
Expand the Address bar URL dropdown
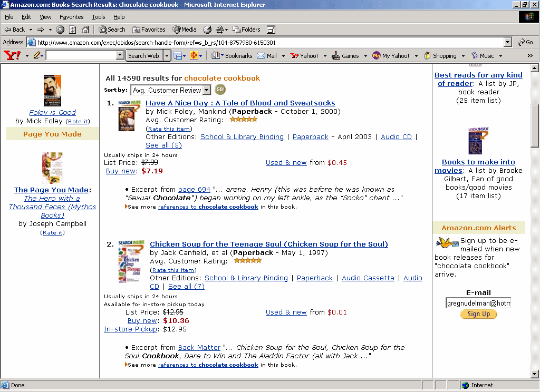(507, 42)
